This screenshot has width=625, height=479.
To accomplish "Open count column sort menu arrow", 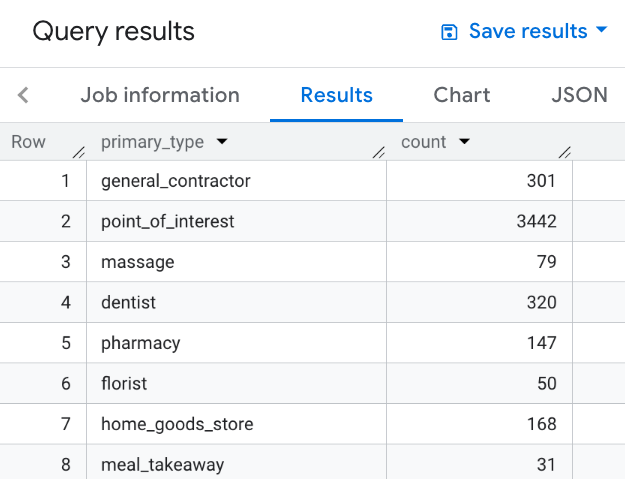I will click(464, 142).
